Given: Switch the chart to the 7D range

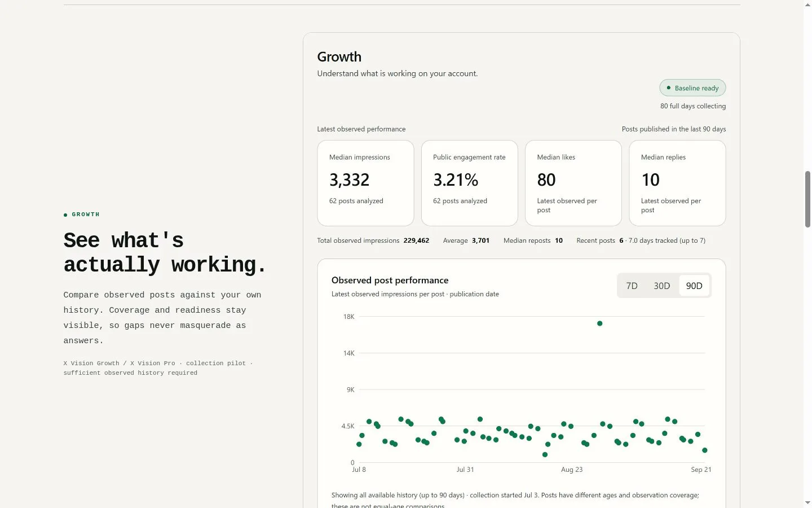Looking at the screenshot, I should 632,286.
